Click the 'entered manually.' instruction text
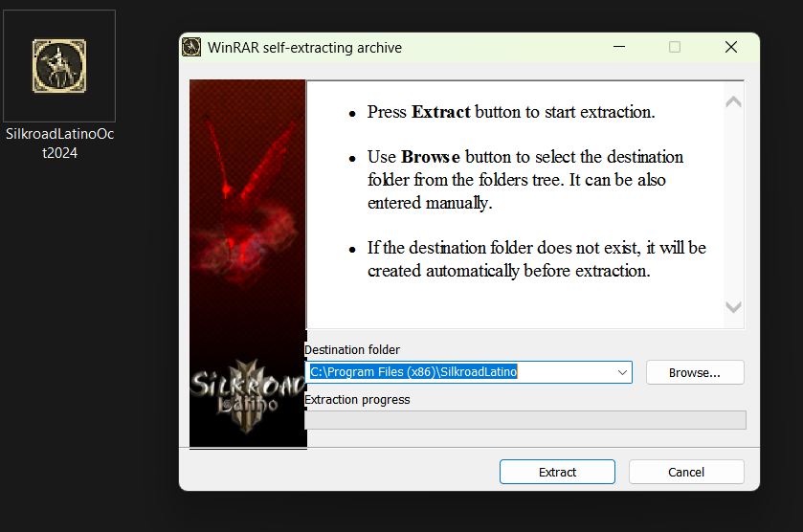Screen dimensions: 803x532 tap(430, 203)
